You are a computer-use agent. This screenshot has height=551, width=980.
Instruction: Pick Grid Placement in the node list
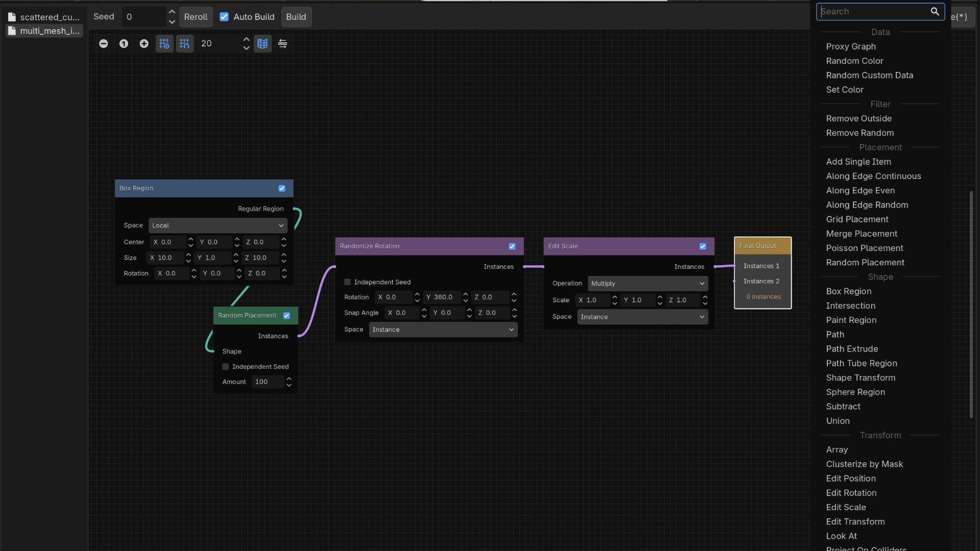click(857, 219)
